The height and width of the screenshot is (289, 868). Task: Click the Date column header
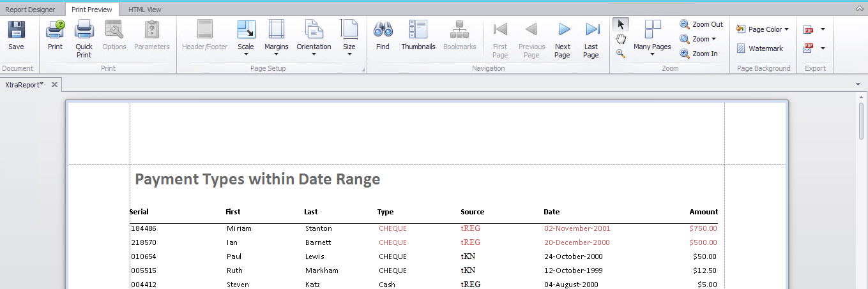552,212
